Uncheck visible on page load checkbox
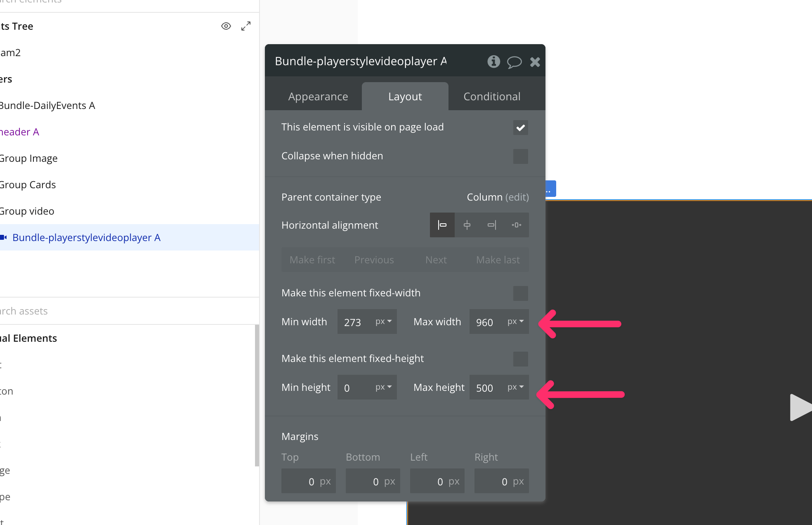Viewport: 812px width, 525px height. pos(520,128)
